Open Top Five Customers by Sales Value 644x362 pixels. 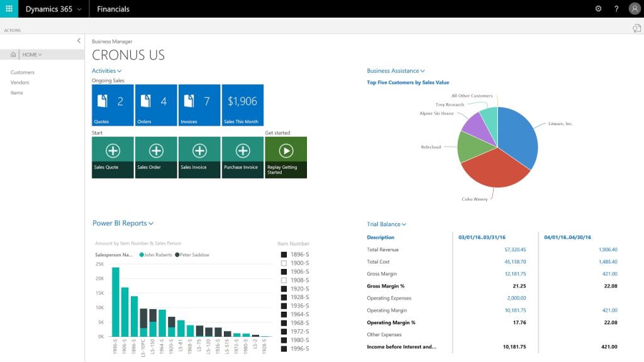click(x=408, y=82)
